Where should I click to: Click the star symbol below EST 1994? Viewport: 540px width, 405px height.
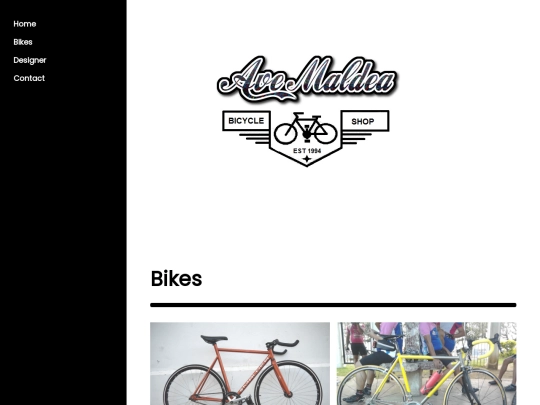click(307, 159)
